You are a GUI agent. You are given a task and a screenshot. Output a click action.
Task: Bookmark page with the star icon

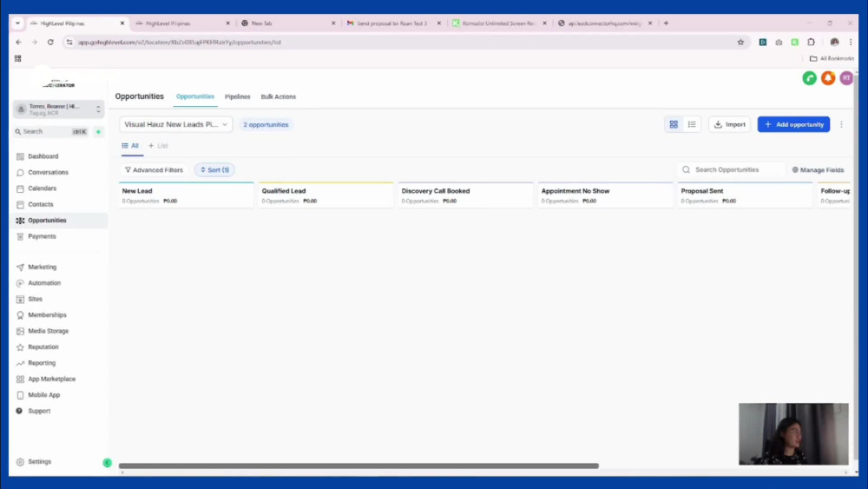[x=740, y=42]
